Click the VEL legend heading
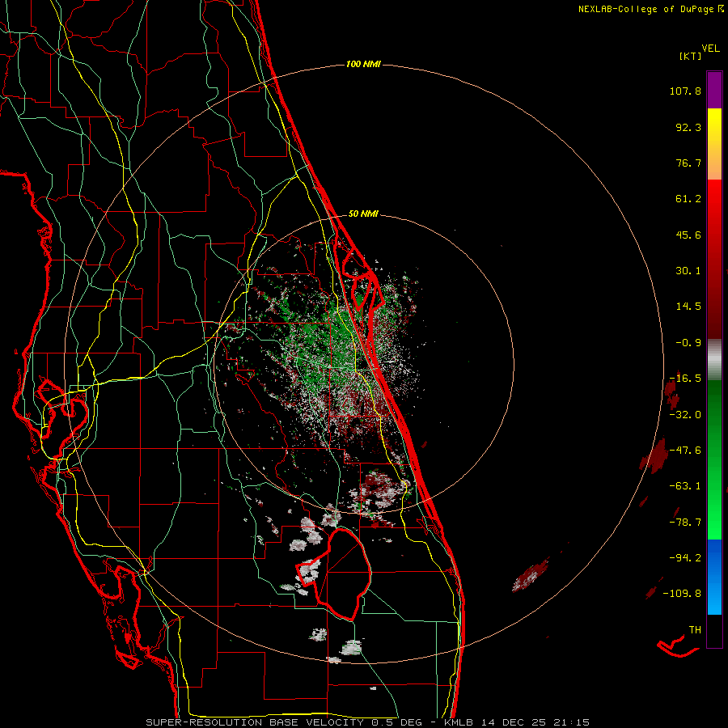Viewport: 728px width, 728px height. click(x=710, y=49)
